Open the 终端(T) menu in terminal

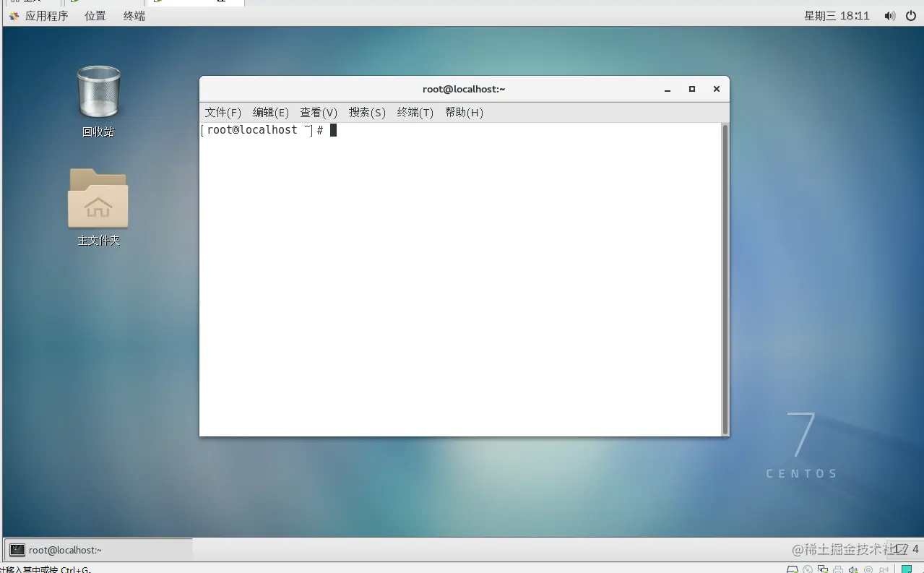coord(415,112)
